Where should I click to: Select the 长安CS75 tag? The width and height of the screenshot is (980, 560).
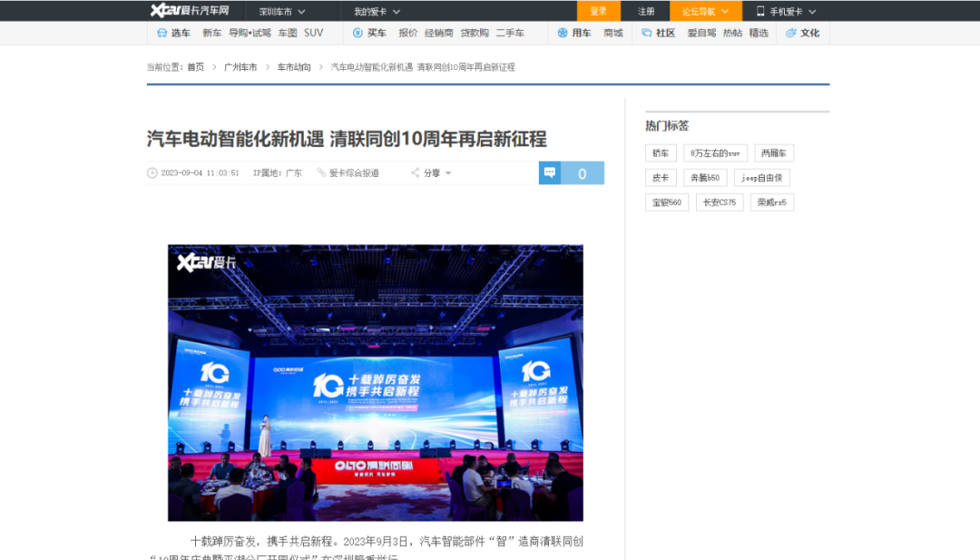pos(720,201)
